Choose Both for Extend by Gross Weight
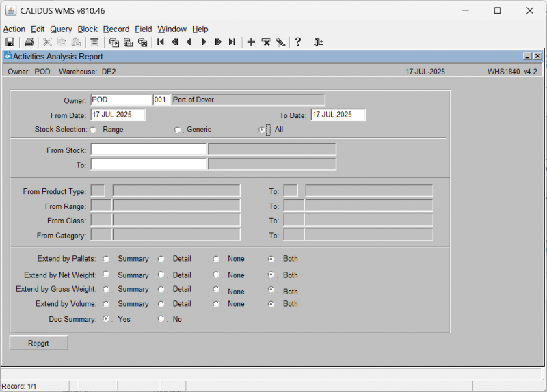The width and height of the screenshot is (547, 392). pos(271,289)
